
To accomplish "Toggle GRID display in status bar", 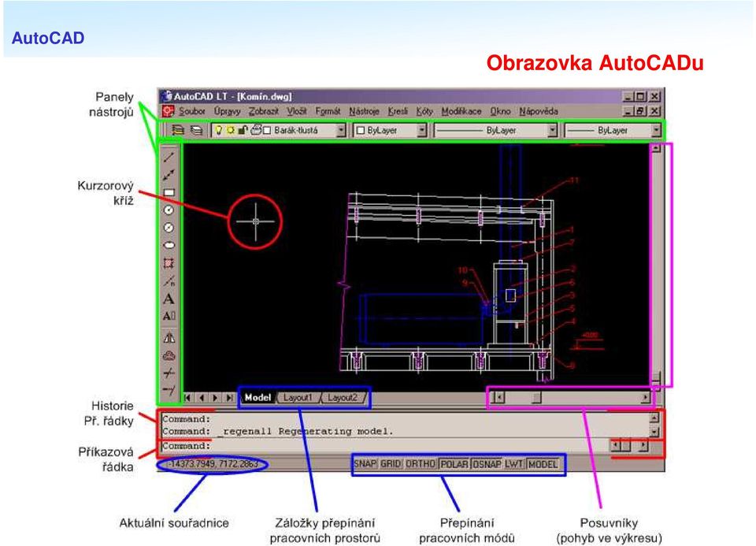I will point(391,464).
